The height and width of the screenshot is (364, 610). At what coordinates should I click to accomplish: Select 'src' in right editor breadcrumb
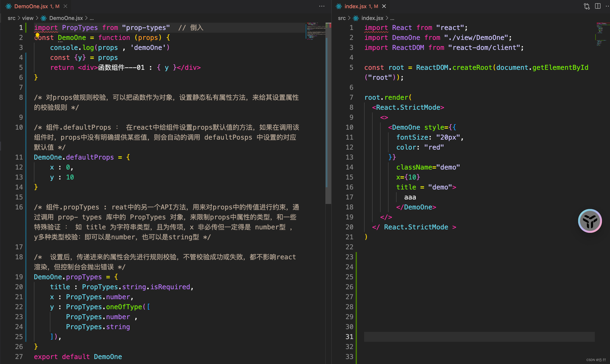click(342, 18)
